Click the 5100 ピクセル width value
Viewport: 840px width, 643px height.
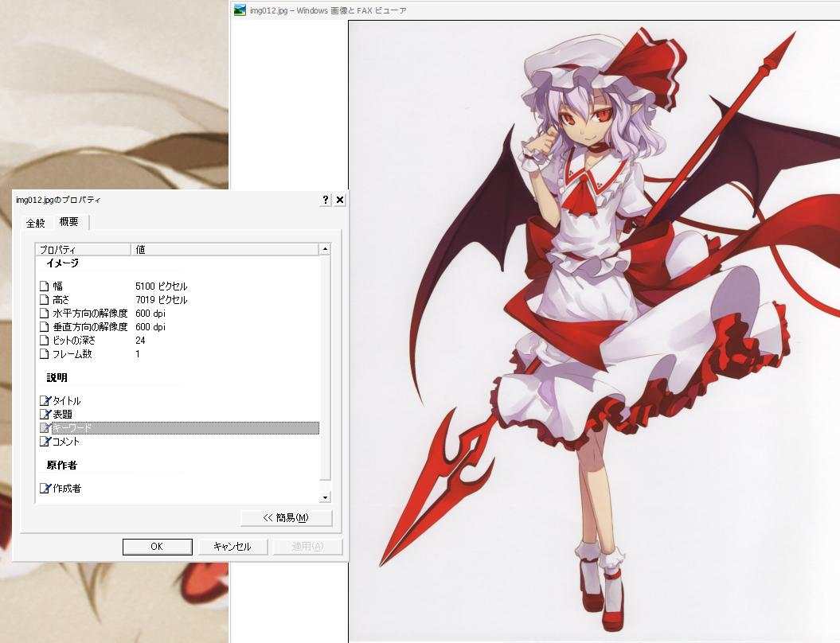pos(162,286)
